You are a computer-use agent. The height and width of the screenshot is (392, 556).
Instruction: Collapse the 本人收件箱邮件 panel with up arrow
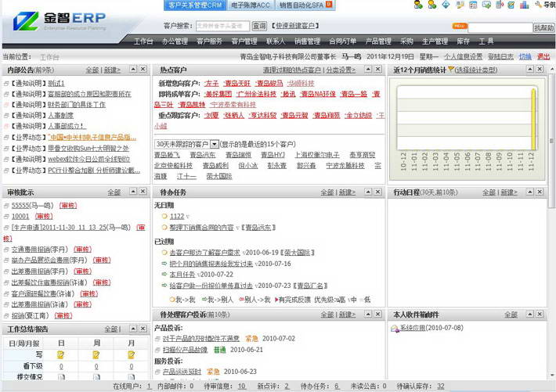[530, 314]
